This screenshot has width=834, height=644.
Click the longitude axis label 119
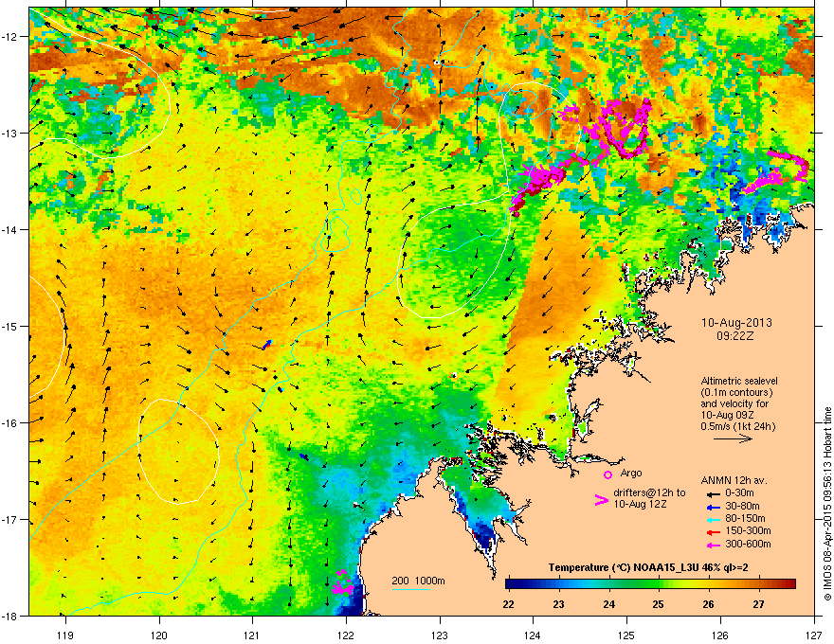click(65, 635)
